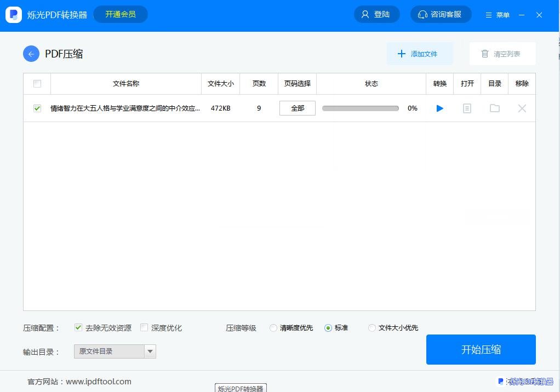Screen dimensions: 560x392
Task: Click the 0% compression progress bar
Action: click(361, 108)
